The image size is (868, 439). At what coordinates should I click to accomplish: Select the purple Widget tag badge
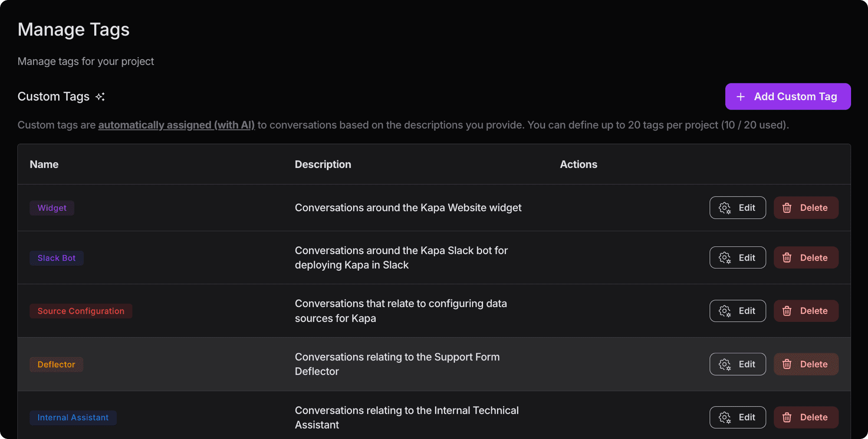52,208
